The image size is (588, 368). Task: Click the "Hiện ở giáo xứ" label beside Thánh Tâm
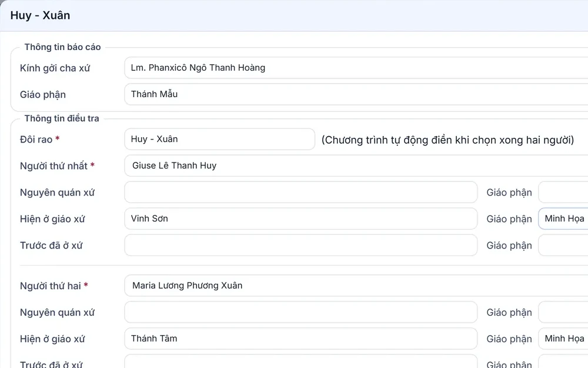tap(52, 339)
